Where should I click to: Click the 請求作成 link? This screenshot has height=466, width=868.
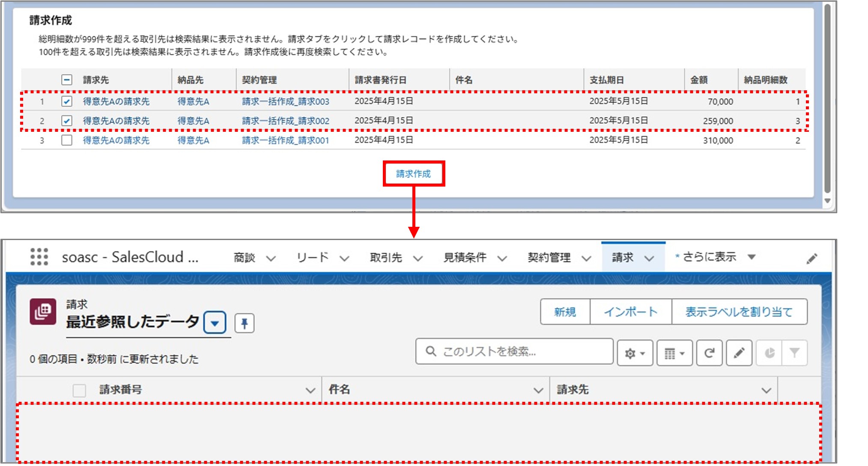pyautogui.click(x=414, y=174)
